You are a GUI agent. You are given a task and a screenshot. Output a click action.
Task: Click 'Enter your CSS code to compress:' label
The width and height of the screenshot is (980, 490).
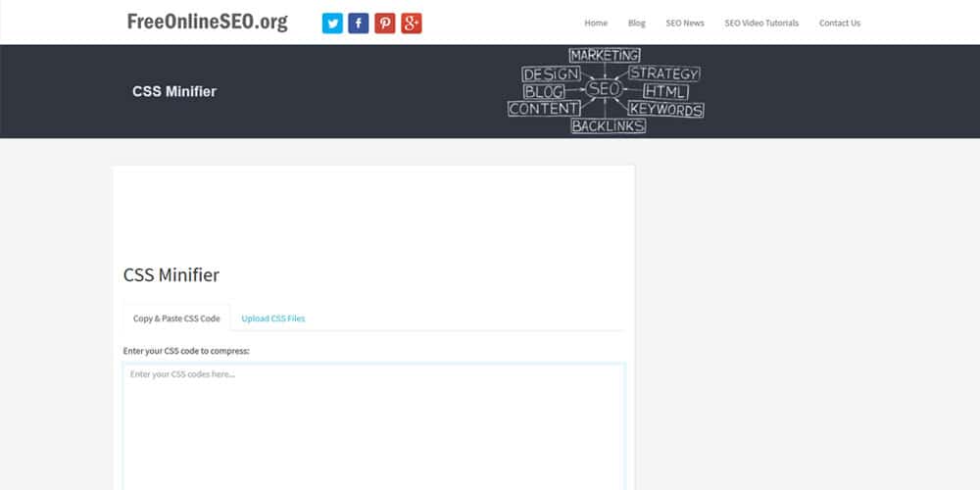186,351
